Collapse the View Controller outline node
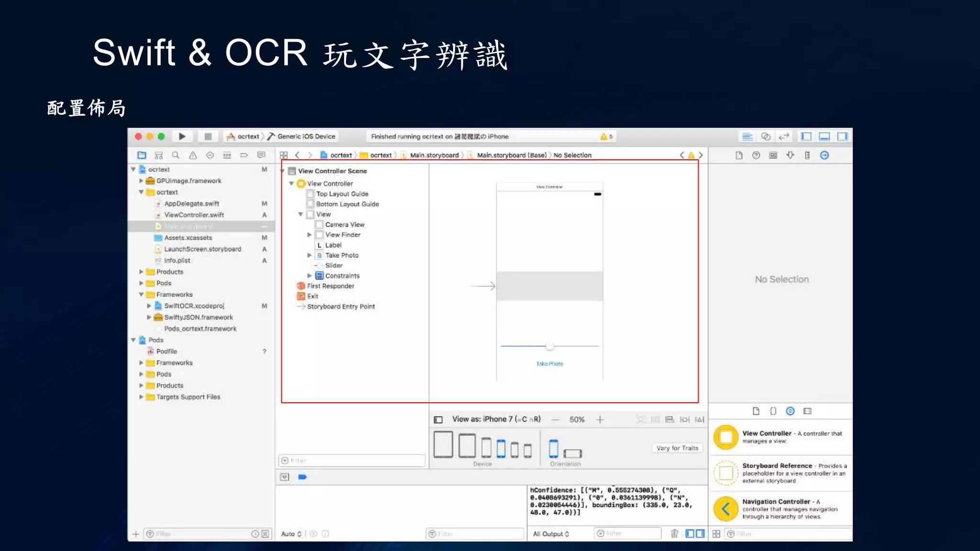 pyautogui.click(x=291, y=184)
